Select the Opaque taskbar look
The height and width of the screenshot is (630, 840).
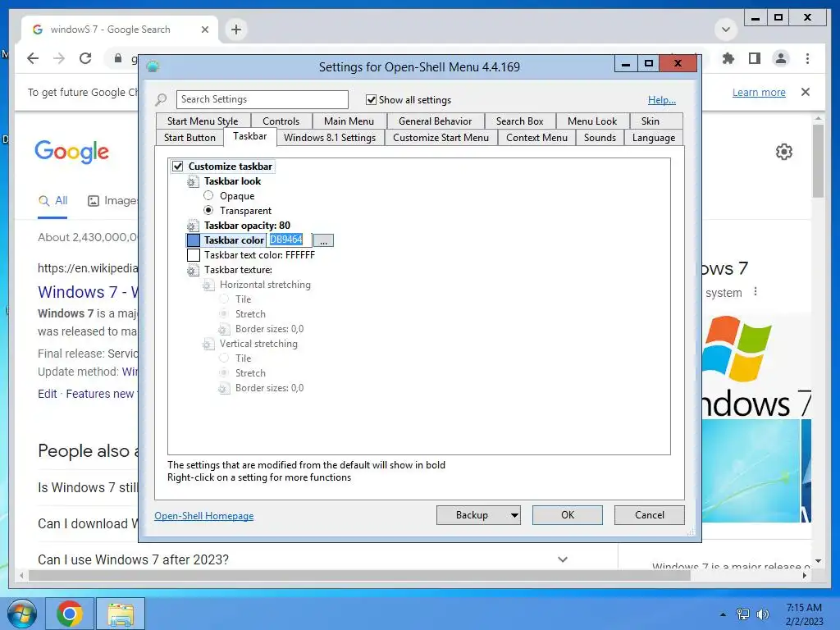click(x=208, y=195)
